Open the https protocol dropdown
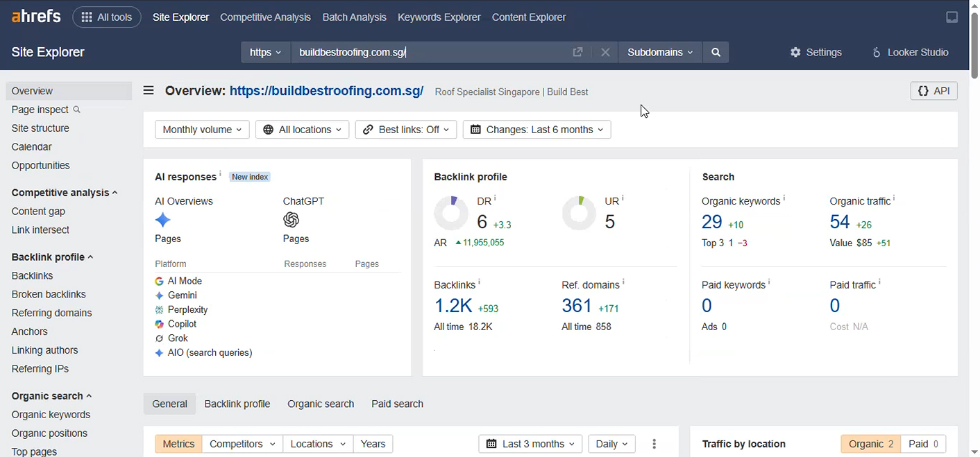 pyautogui.click(x=266, y=52)
